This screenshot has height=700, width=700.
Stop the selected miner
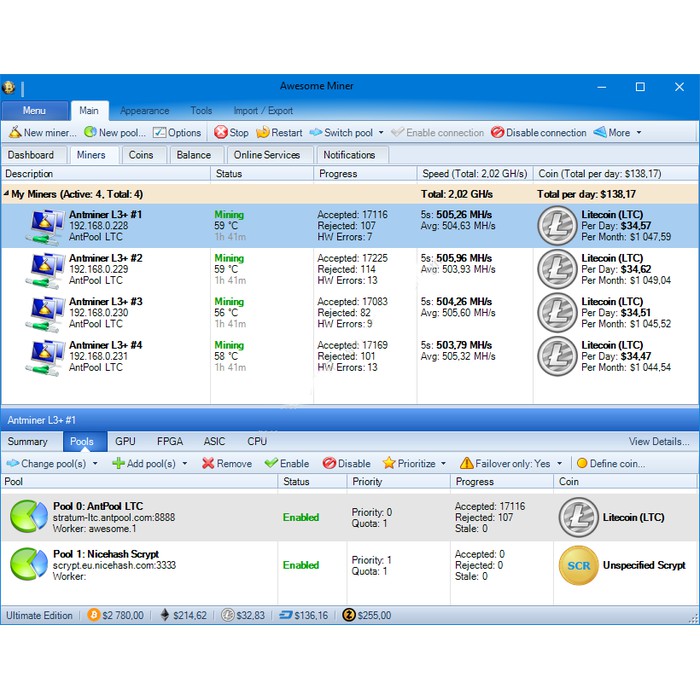pyautogui.click(x=221, y=133)
